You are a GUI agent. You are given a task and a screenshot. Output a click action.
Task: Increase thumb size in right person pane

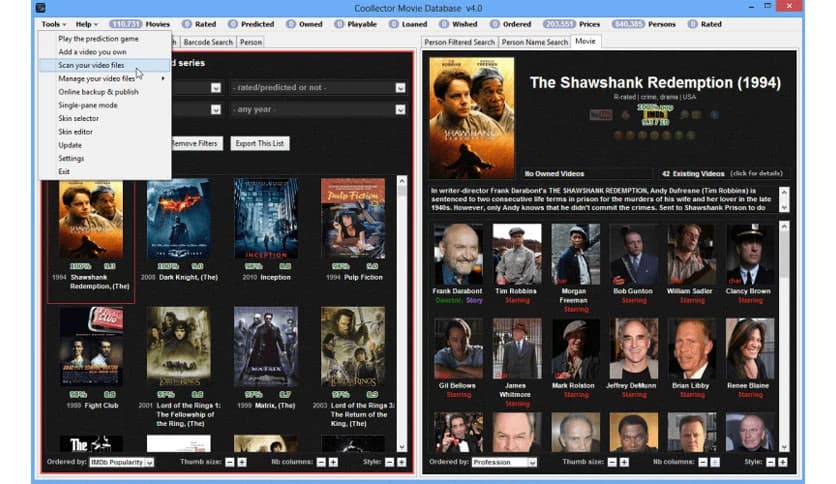click(624, 462)
